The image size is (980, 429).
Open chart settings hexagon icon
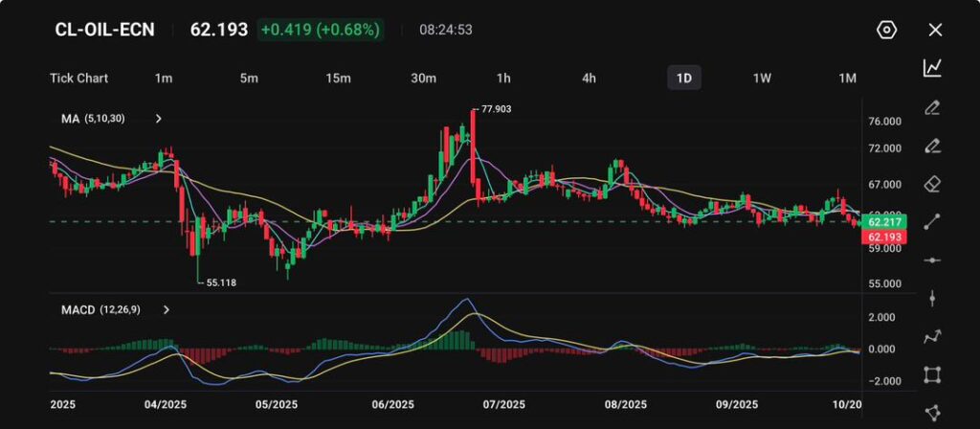(886, 30)
